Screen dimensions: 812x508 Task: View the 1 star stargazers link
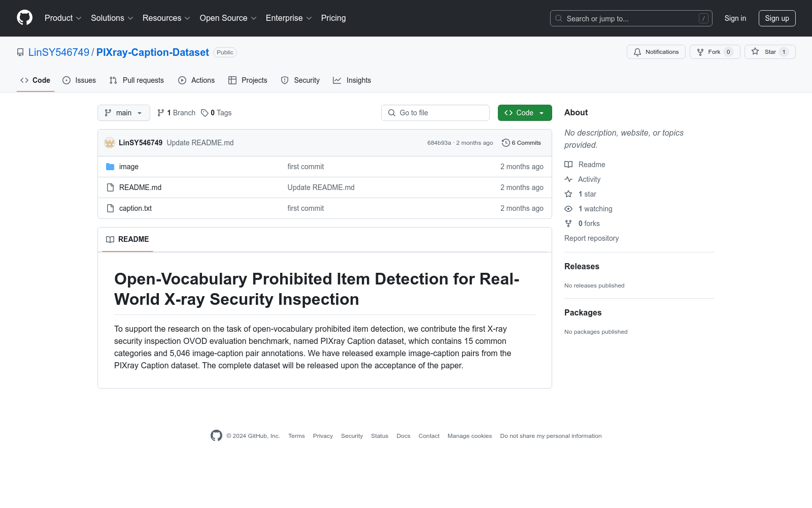point(581,194)
